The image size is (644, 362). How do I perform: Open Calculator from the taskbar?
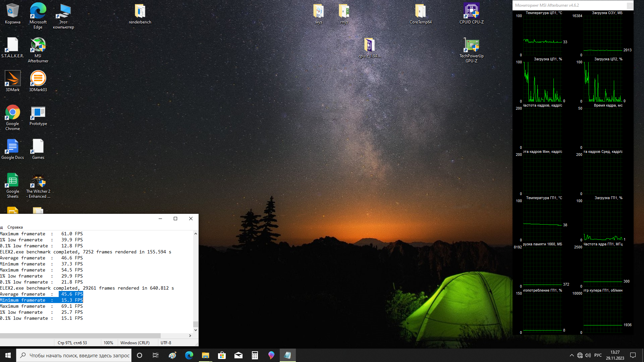[x=255, y=355]
